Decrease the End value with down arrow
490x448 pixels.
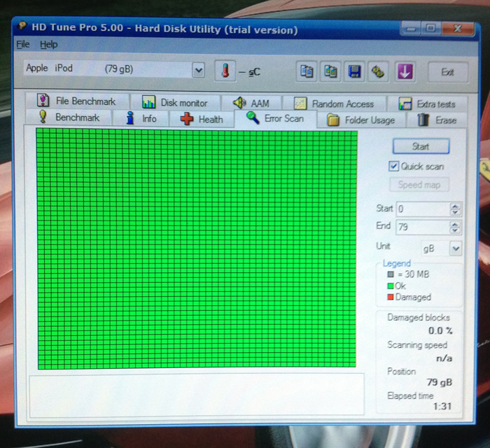(456, 230)
